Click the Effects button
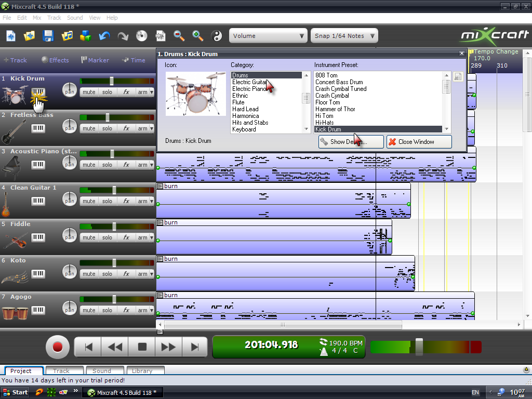The height and width of the screenshot is (399, 532). click(x=55, y=60)
